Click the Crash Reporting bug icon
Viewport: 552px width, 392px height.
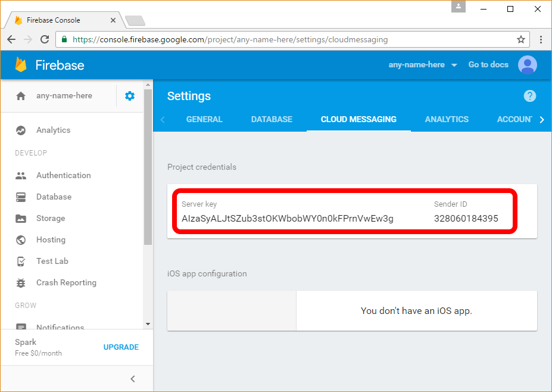(x=21, y=283)
